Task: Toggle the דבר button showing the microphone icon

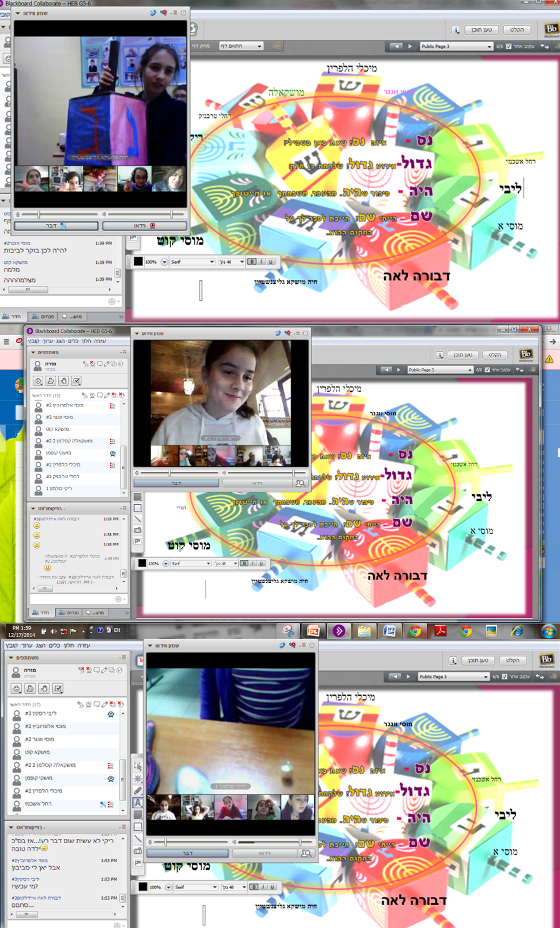Action: tap(56, 226)
